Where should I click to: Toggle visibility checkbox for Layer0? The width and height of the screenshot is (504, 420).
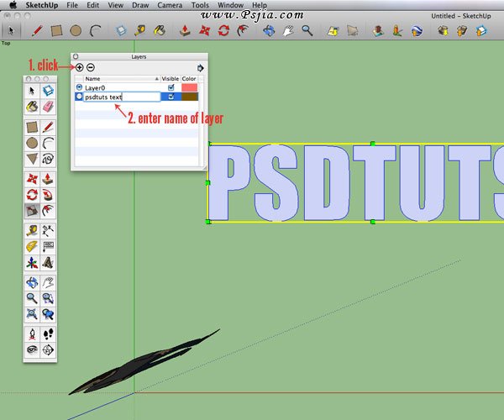pos(171,87)
